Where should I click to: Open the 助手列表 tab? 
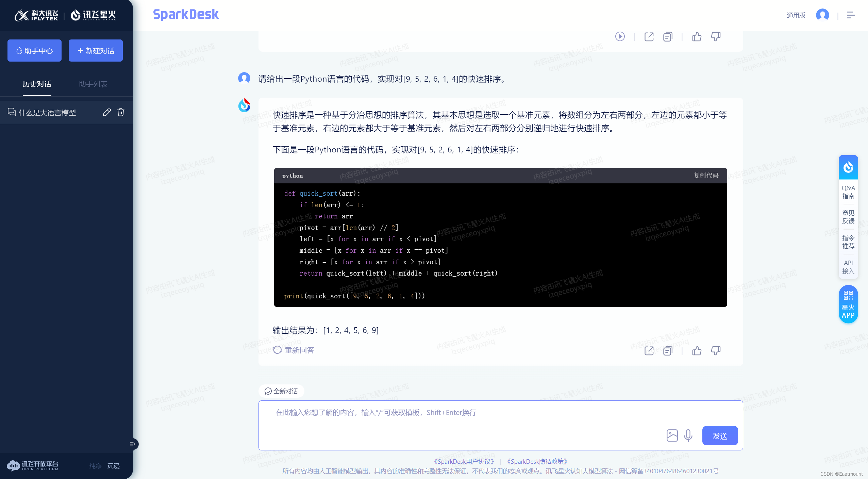[x=93, y=84]
